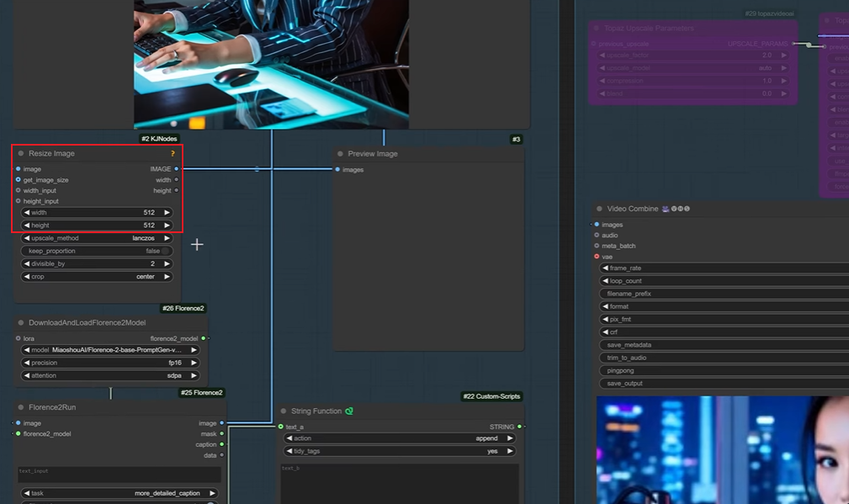Collapse the Video Combine node via its title dot
Image resolution: width=849 pixels, height=504 pixels.
point(599,209)
